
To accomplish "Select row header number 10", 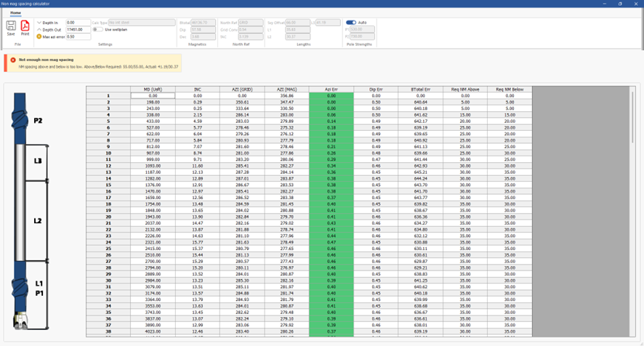I will [108, 153].
